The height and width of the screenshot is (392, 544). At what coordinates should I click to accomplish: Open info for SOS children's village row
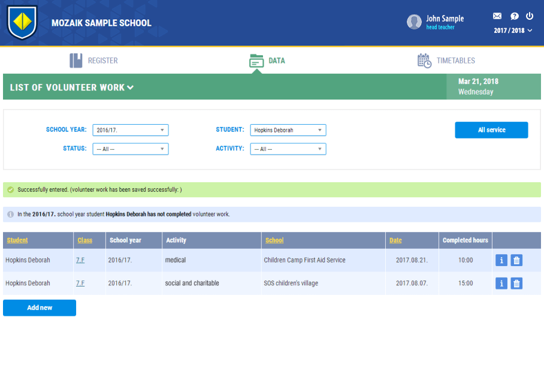(501, 284)
